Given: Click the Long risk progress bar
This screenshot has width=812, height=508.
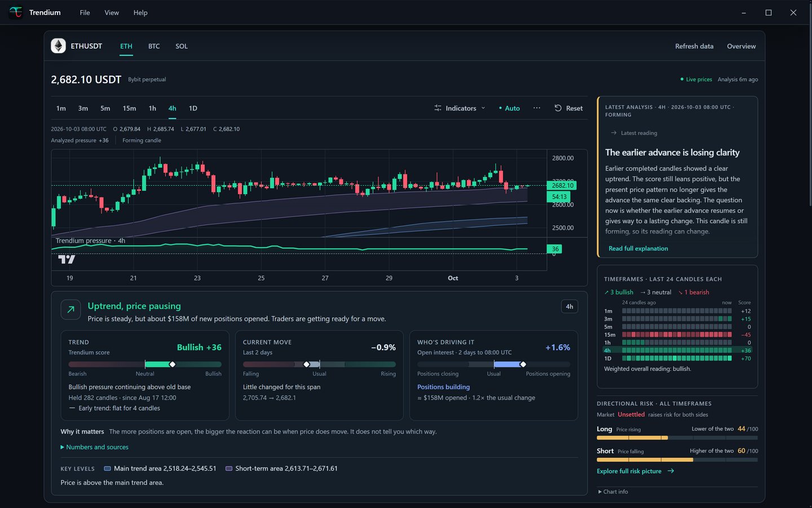Looking at the screenshot, I should coord(677,437).
